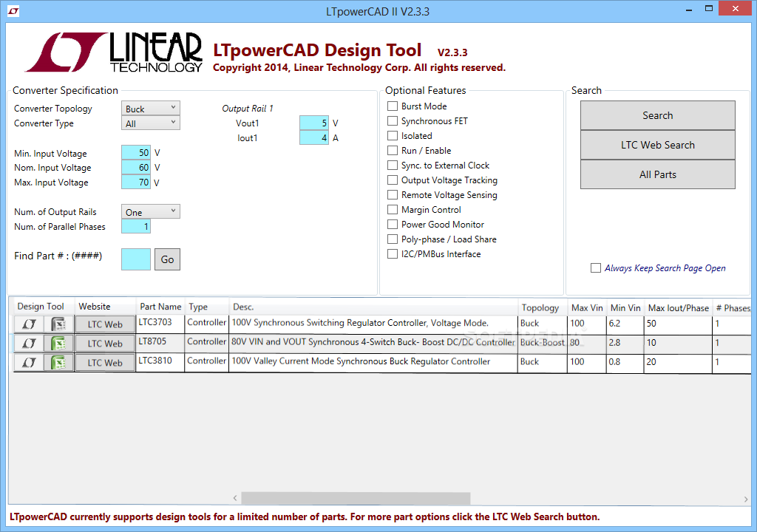The height and width of the screenshot is (532, 757).
Task: Click the Iout1 value field
Action: (x=313, y=137)
